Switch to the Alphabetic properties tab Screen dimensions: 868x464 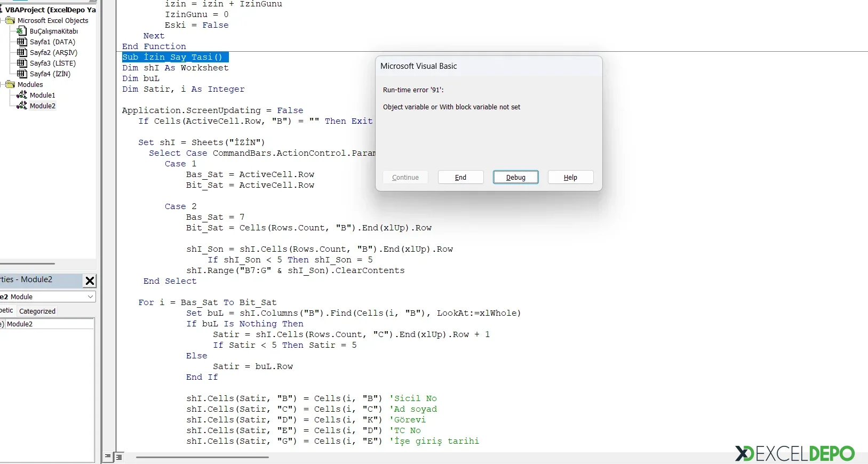coord(6,310)
